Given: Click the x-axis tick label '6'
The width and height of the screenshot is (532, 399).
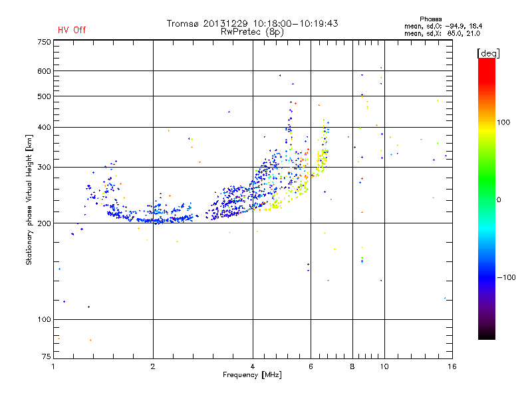Looking at the screenshot, I should [311, 366].
